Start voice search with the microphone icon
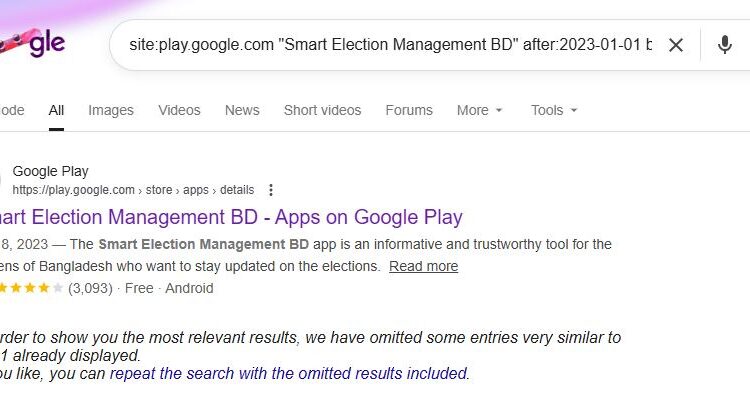Image resolution: width=750 pixels, height=420 pixels. (725, 45)
